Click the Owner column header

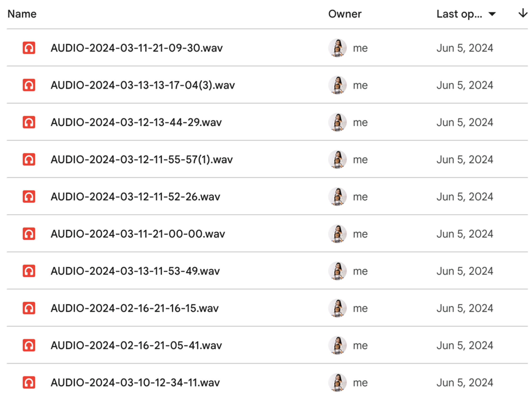(x=345, y=14)
